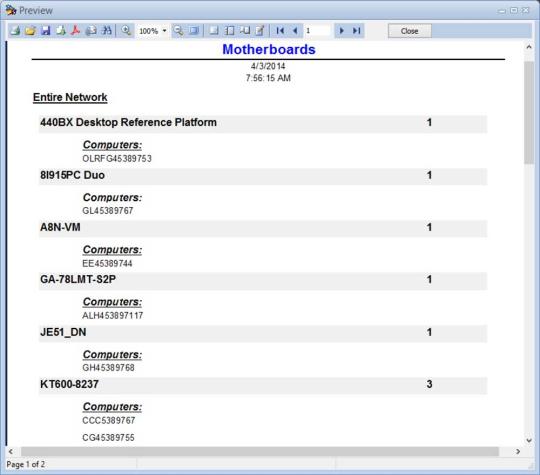Click computer name CCC5389767

(108, 421)
